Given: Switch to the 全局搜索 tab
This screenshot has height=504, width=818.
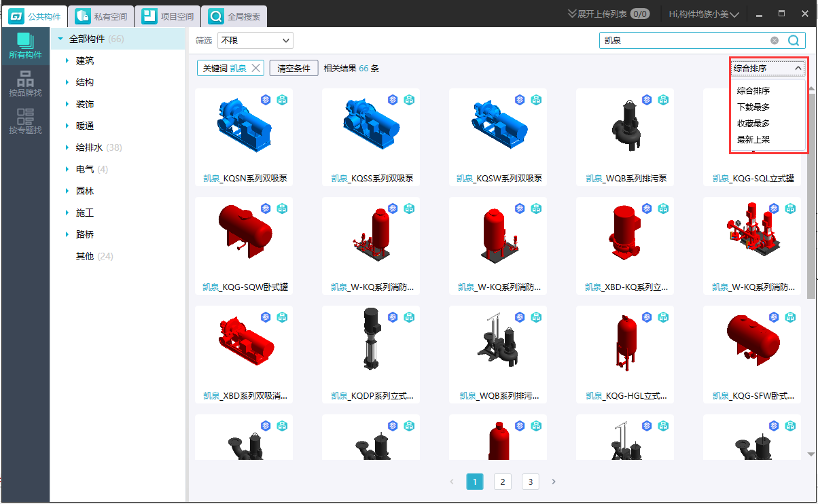Looking at the screenshot, I should (x=235, y=16).
